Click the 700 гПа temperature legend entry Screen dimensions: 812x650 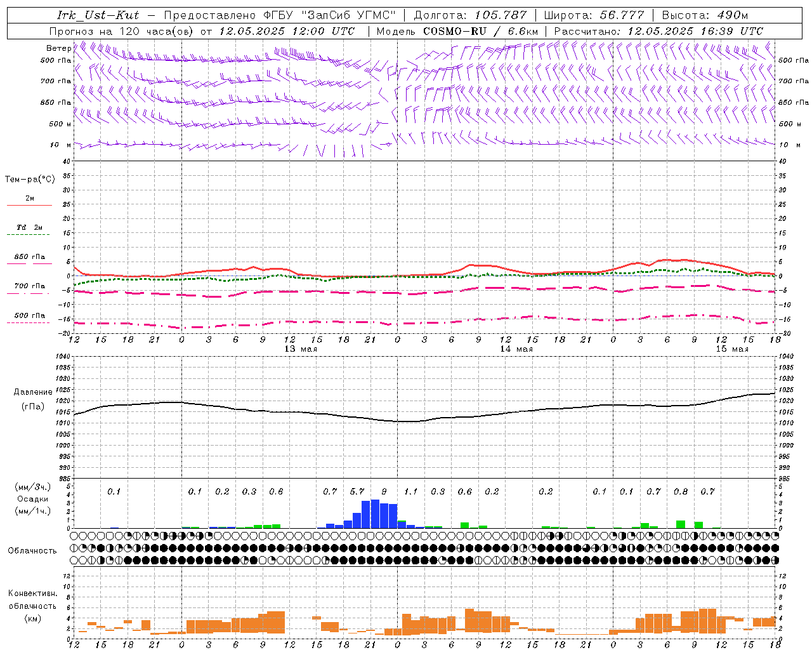30,286
